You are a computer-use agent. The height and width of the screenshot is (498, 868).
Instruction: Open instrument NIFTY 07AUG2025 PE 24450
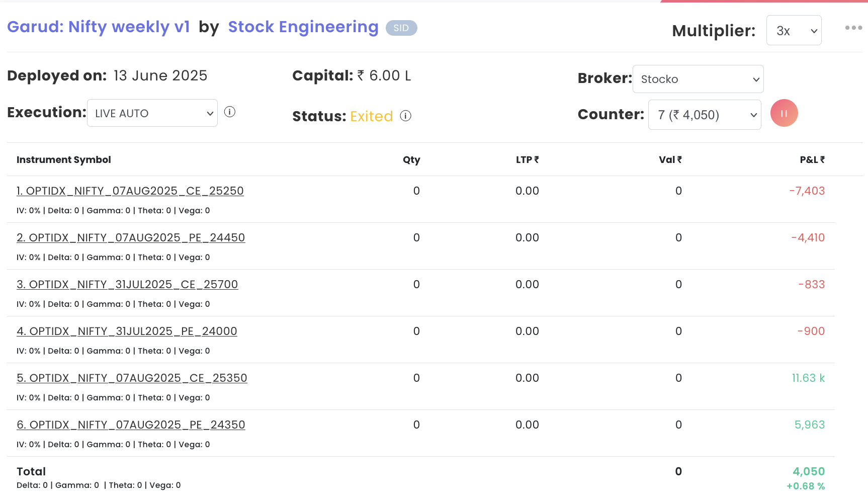click(x=131, y=238)
